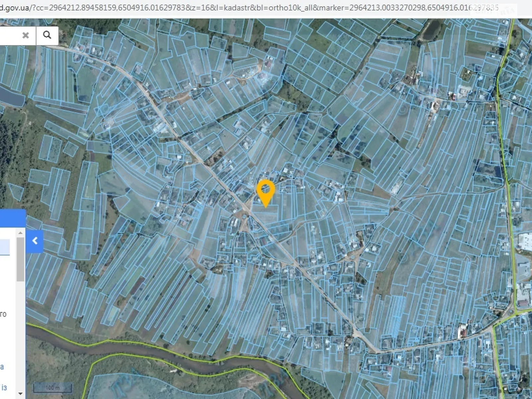Viewport: 532px width, 399px height.
Task: Click the 100 m scale bar
Action: [53, 388]
